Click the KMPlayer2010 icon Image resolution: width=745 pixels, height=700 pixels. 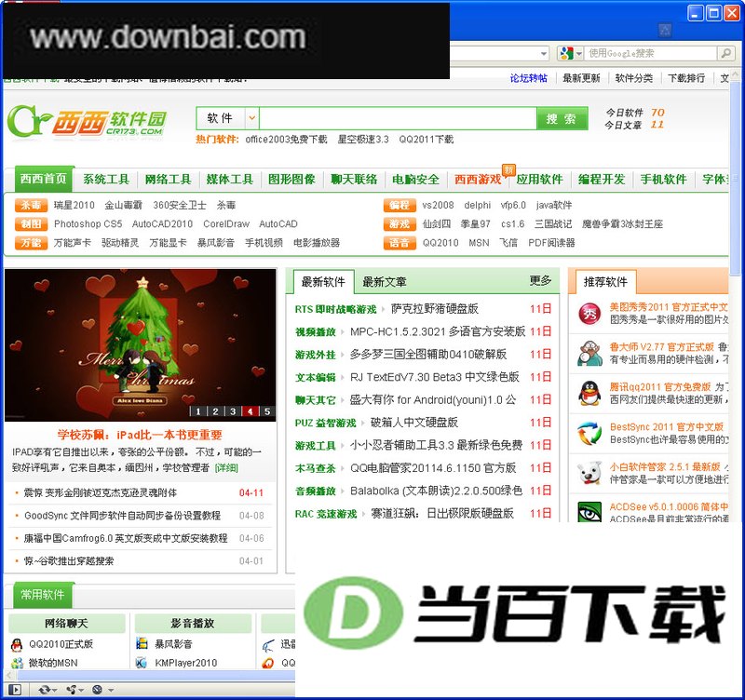tap(142, 663)
